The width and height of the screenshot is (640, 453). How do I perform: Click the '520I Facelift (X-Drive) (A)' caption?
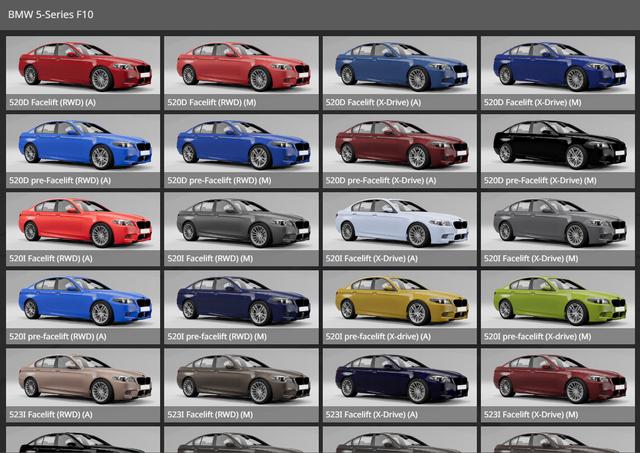point(371,258)
